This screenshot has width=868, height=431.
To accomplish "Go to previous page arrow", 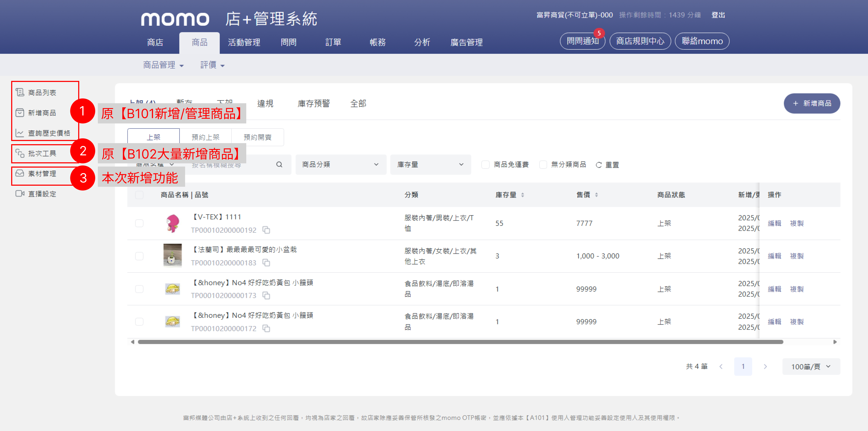I will click(x=721, y=366).
